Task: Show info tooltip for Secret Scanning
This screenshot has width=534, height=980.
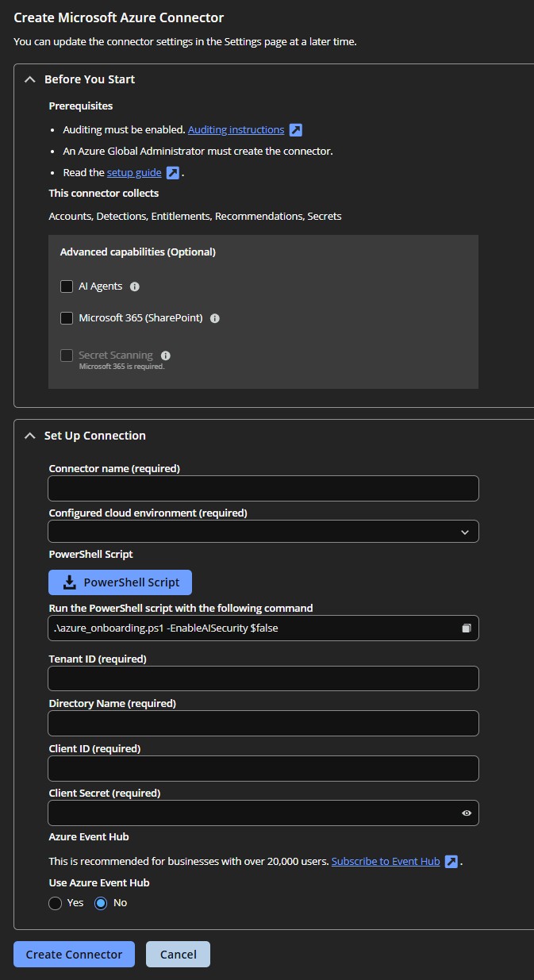Action: (x=166, y=355)
